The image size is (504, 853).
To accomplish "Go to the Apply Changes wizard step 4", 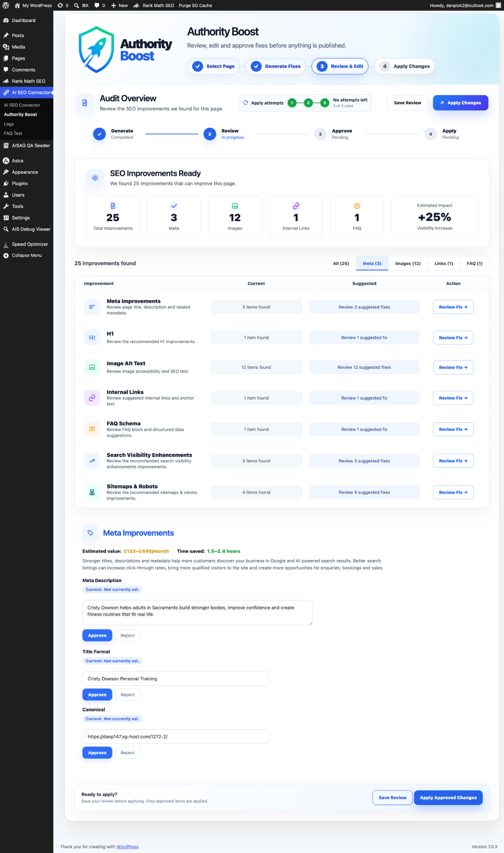I will 404,66.
